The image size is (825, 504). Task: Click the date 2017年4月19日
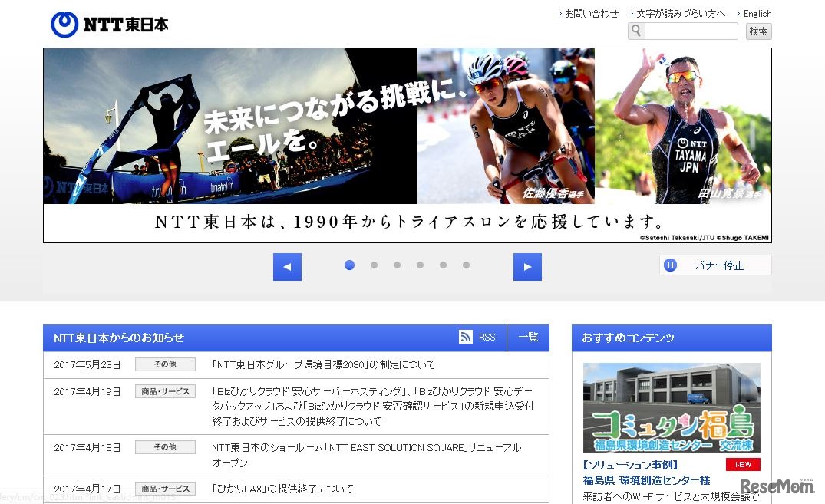click(x=87, y=391)
